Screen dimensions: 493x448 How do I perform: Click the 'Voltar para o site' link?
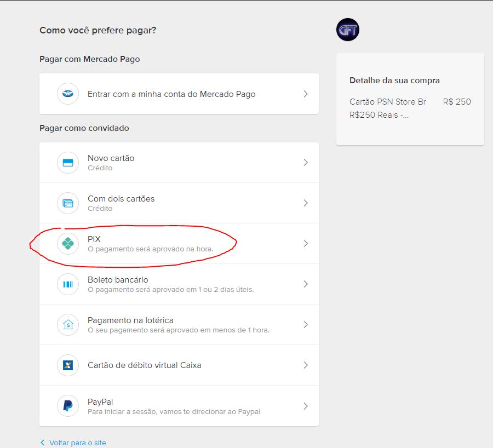[x=78, y=443]
